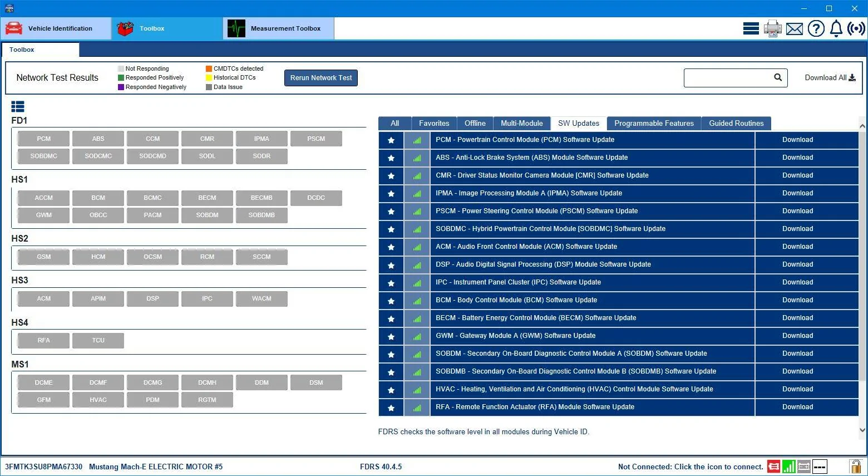Select the TCU module in HS4

[98, 340]
